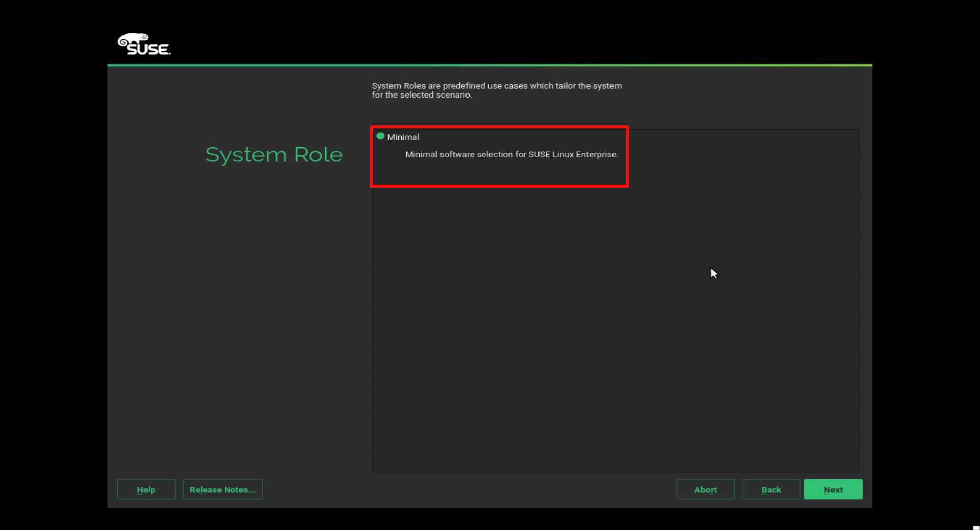Screen dimensions: 980x530
Task: Click the SUSE chameleon logo
Action: 144,44
